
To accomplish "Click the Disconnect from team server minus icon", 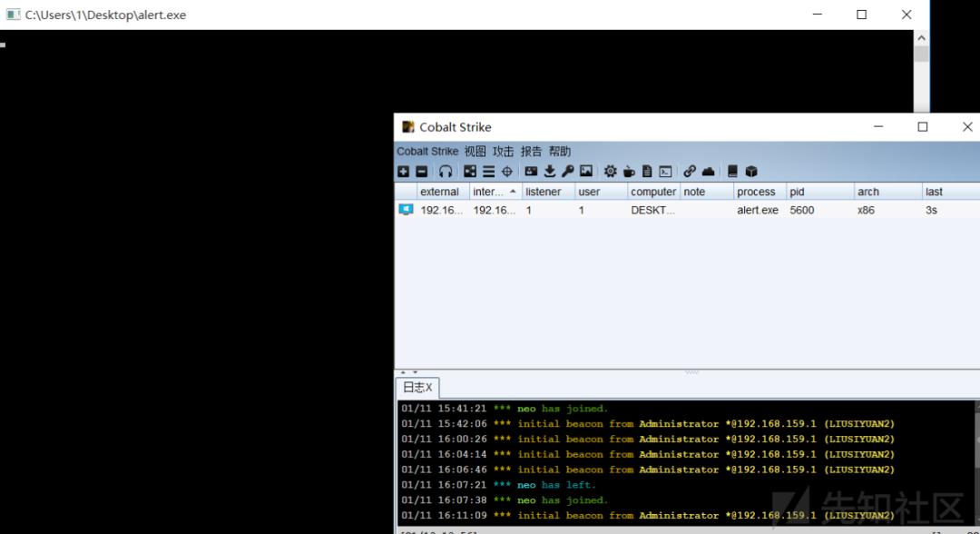I will (422, 172).
